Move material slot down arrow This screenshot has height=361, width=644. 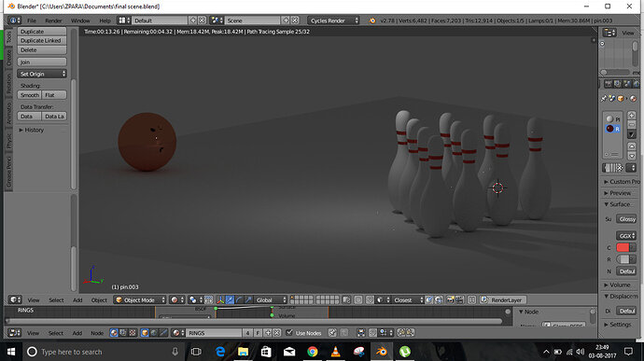[632, 156]
